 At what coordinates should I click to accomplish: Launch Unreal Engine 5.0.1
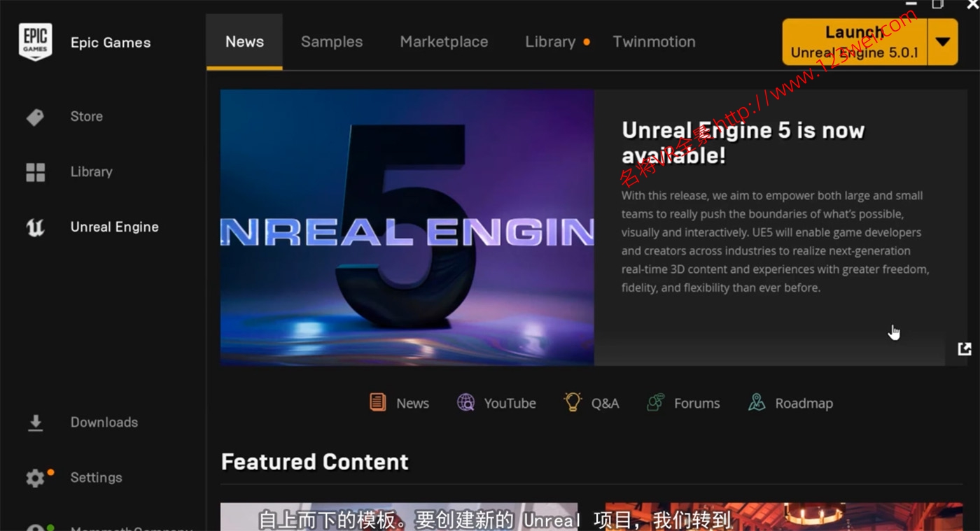[854, 42]
